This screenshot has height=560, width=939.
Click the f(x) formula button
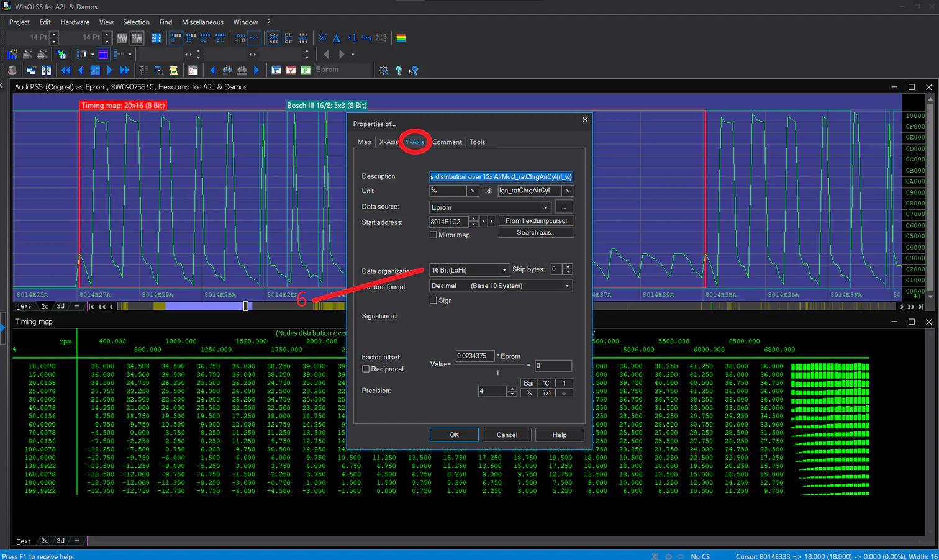[x=547, y=393]
